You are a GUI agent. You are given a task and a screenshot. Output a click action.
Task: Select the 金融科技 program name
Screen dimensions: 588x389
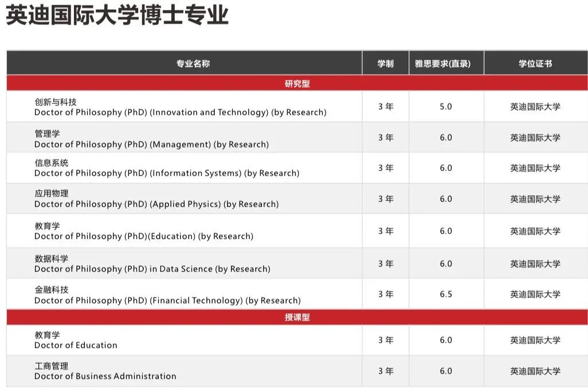pos(52,290)
